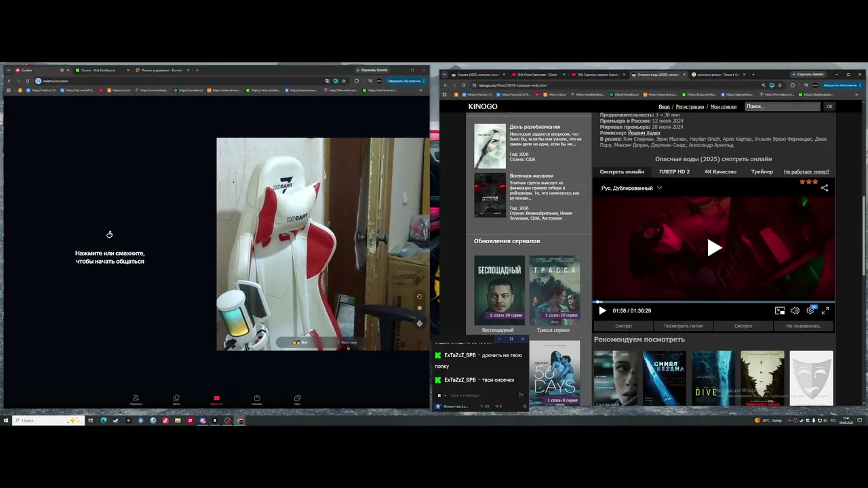Screen dimensions: 868x488
Task: Open the Windows Start menu
Action: pos(6,420)
